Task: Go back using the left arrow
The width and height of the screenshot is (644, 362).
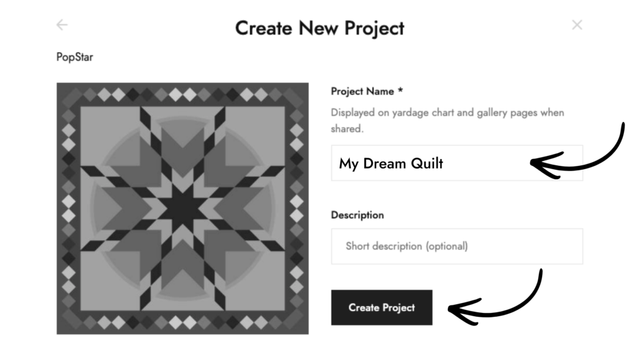Action: coord(62,25)
